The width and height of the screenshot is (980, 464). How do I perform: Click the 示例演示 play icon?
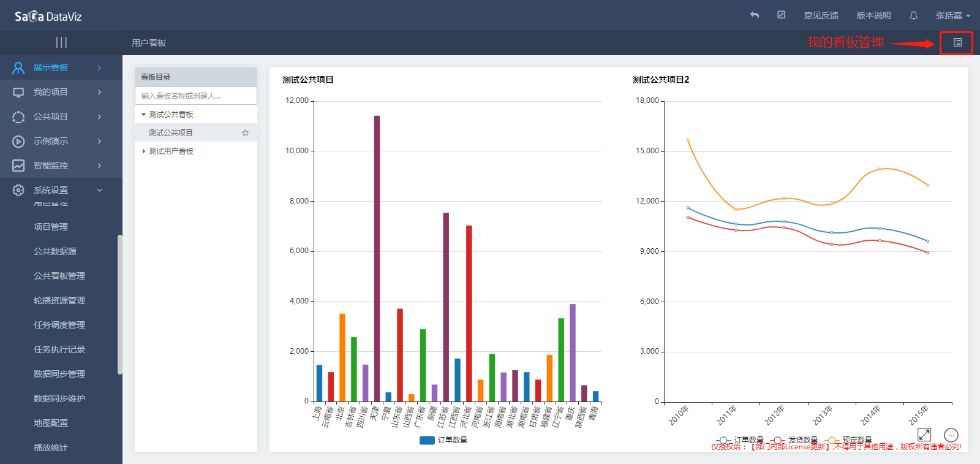(x=18, y=141)
